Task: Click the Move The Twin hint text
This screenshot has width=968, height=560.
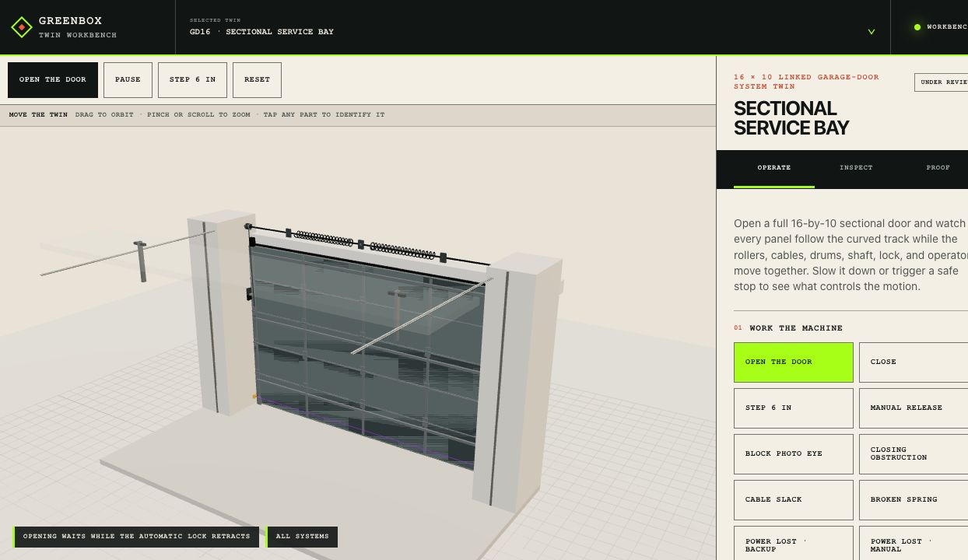Action: coord(38,115)
